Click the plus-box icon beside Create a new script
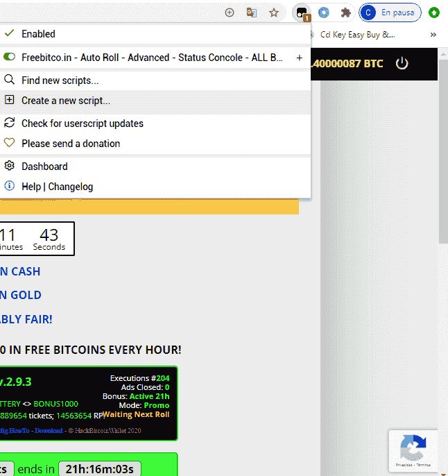This screenshot has width=448, height=476. 10,100
